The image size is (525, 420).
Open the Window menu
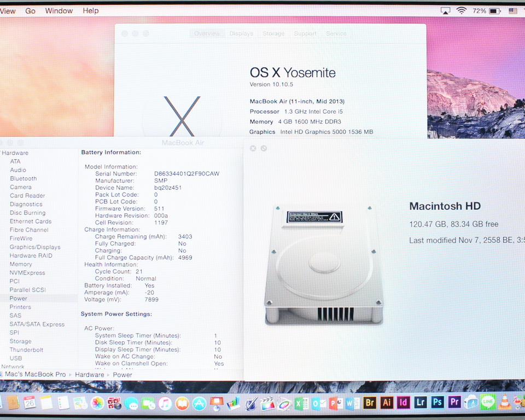pyautogui.click(x=59, y=11)
